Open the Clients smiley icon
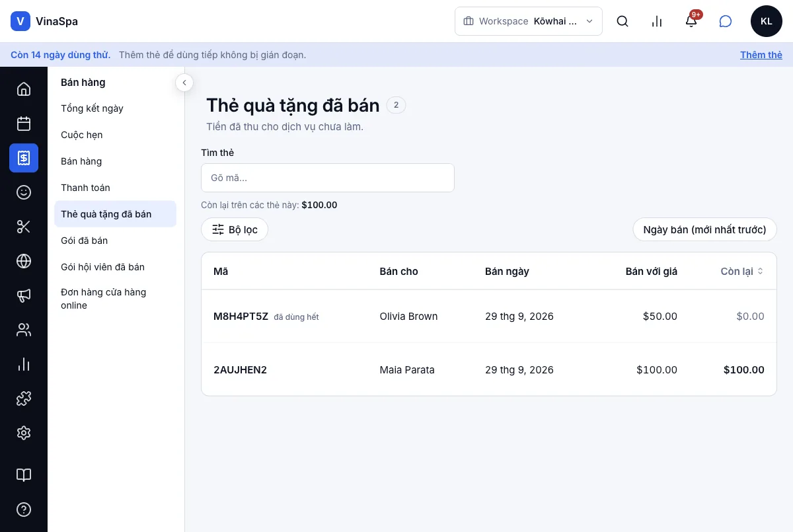The image size is (793, 532). (x=24, y=192)
